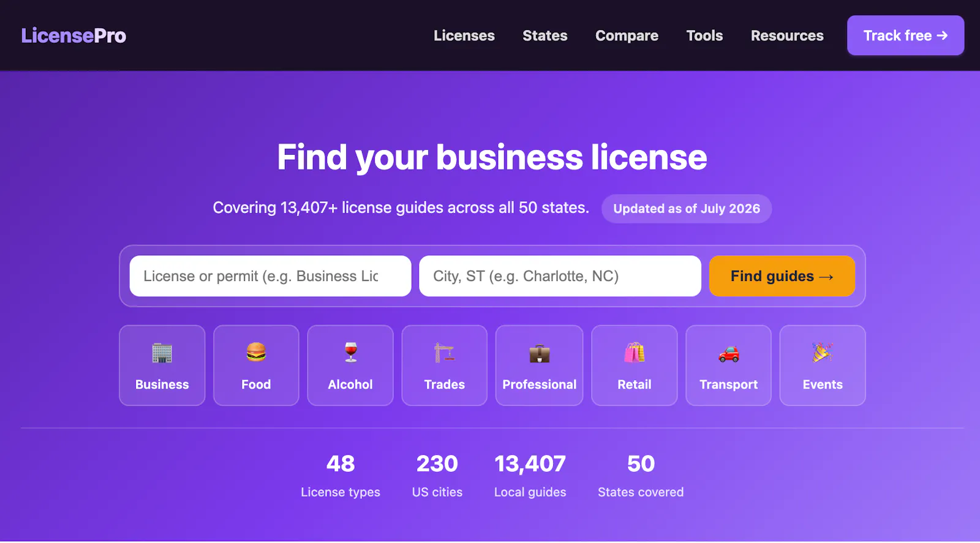The height and width of the screenshot is (543, 980).
Task: Click the Track free button
Action: (x=905, y=36)
